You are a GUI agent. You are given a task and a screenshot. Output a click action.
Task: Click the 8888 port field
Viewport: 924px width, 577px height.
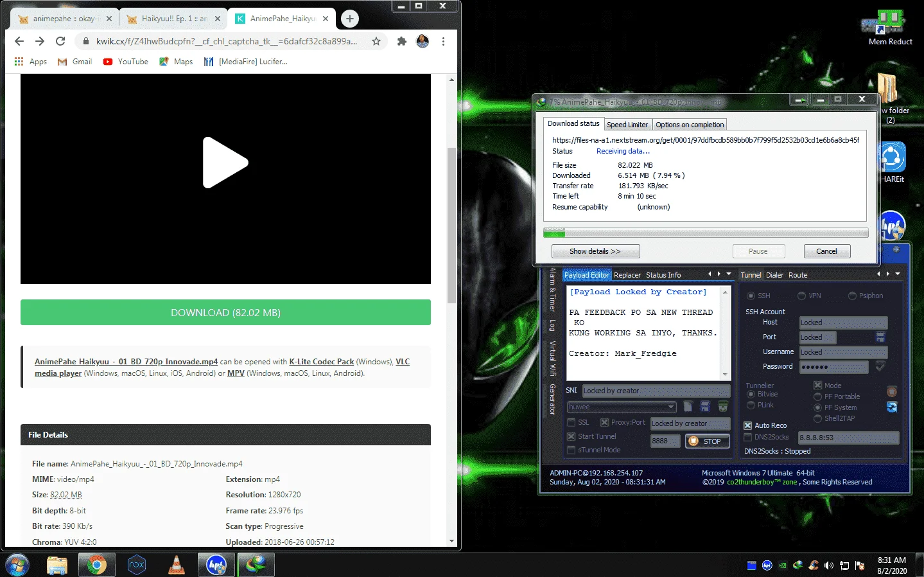coord(665,441)
